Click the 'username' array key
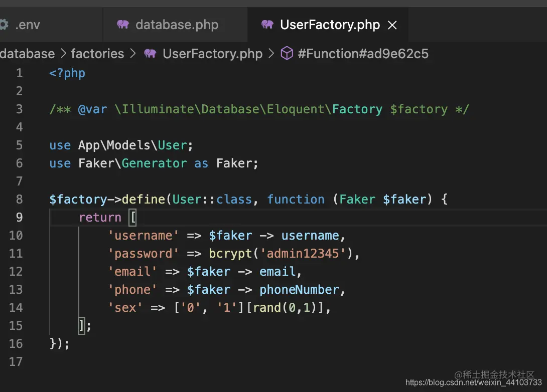This screenshot has height=392, width=547. 143,236
